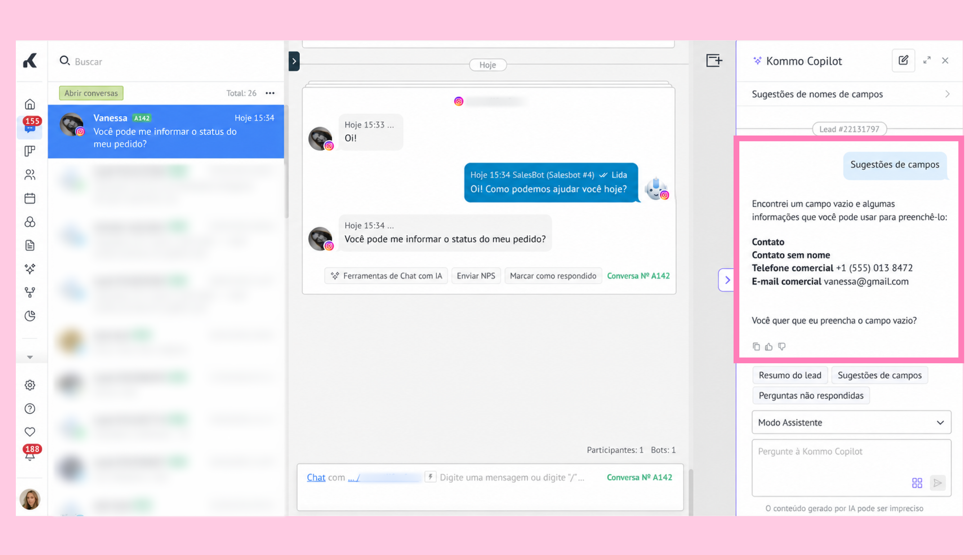Focus the 'Pergunte à Kommo Copilot' input
The height and width of the screenshot is (555, 980).
[852, 468]
